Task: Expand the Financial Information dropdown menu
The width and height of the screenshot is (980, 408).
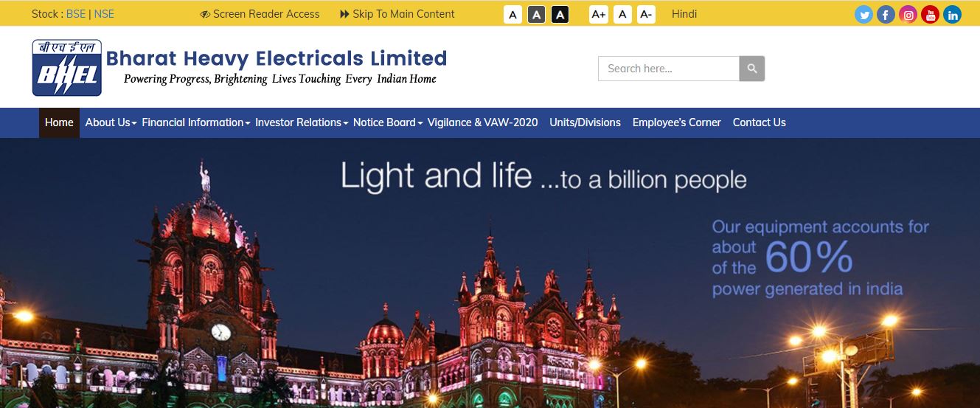Action: (196, 122)
